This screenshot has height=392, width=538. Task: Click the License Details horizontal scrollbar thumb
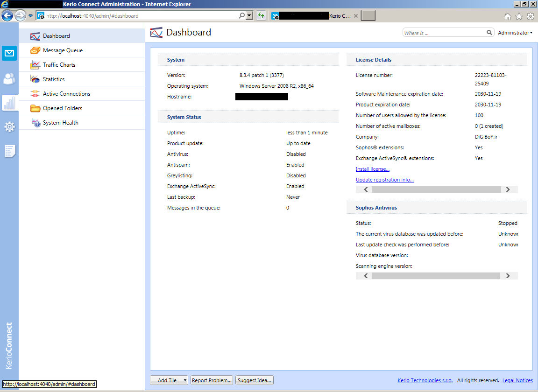(437, 189)
